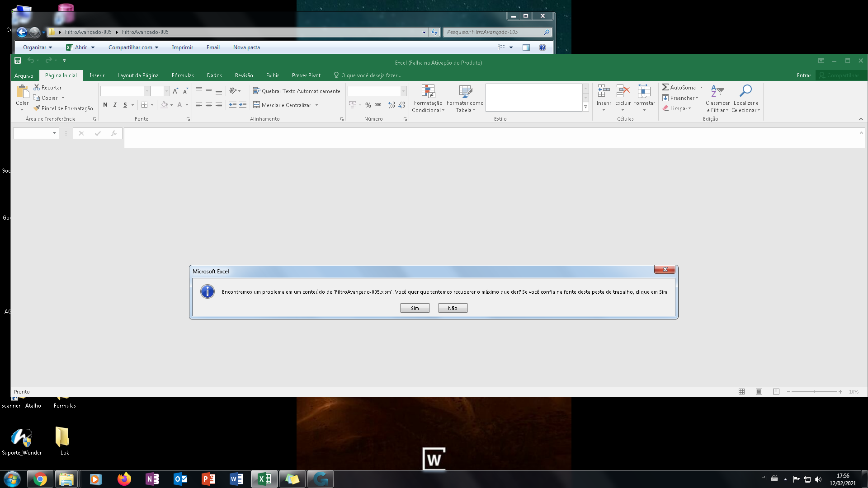The width and height of the screenshot is (868, 488).
Task: Click the Save icon in Excel toolbar
Action: tap(18, 61)
